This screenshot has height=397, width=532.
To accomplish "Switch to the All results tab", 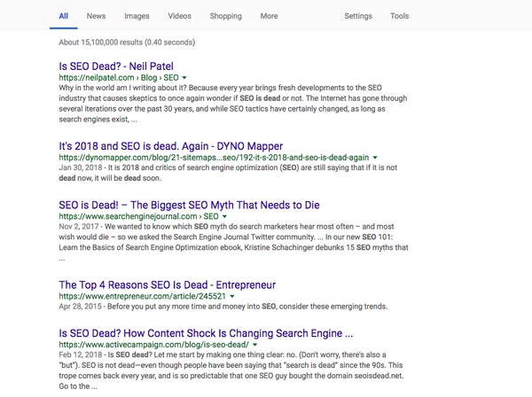I will (x=64, y=16).
